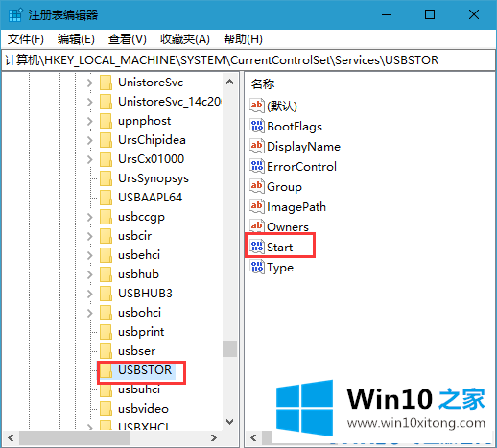Select the USBSTOR folder icon
This screenshot has width=497, height=448.
click(x=106, y=370)
